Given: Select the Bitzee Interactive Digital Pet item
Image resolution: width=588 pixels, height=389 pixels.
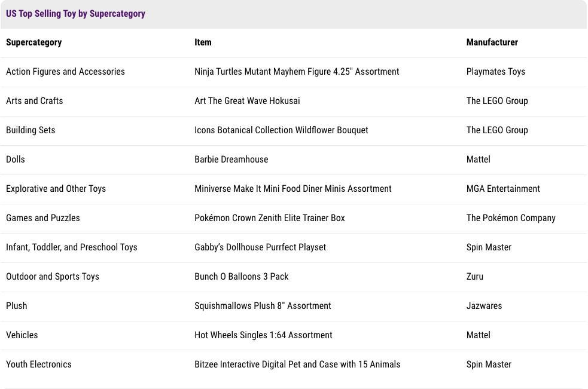Looking at the screenshot, I should pos(297,365).
